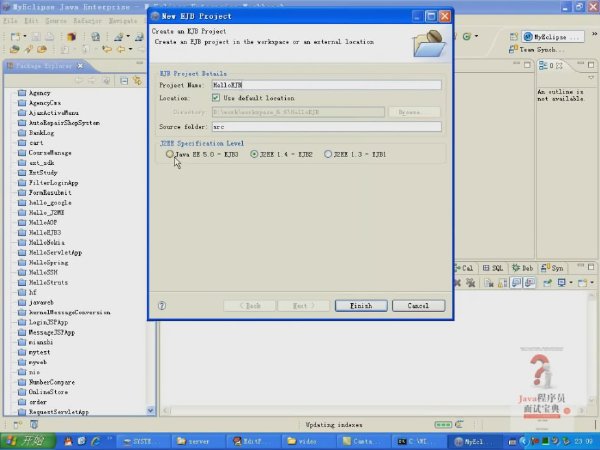Image resolution: width=600 pixels, height=450 pixels.
Task: Maximize the Outline view
Action: tap(591, 65)
